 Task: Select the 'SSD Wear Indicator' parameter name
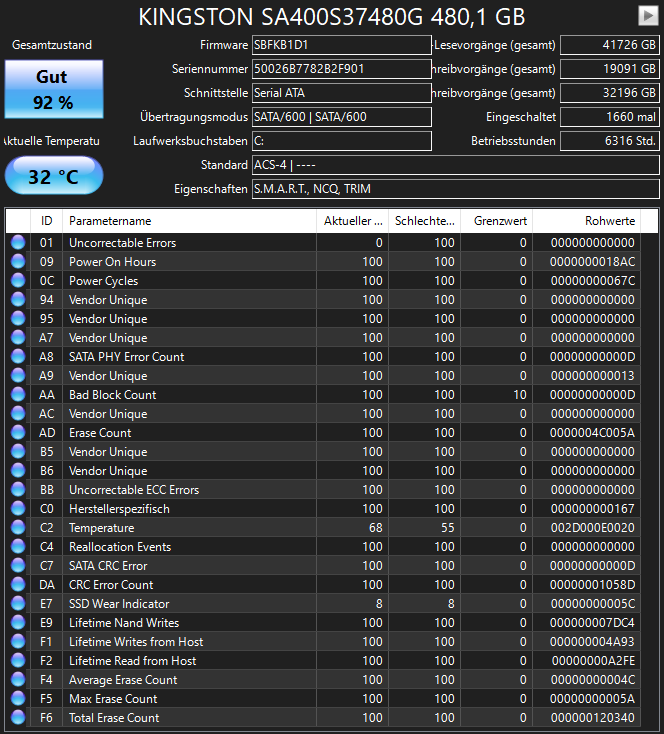(x=119, y=604)
